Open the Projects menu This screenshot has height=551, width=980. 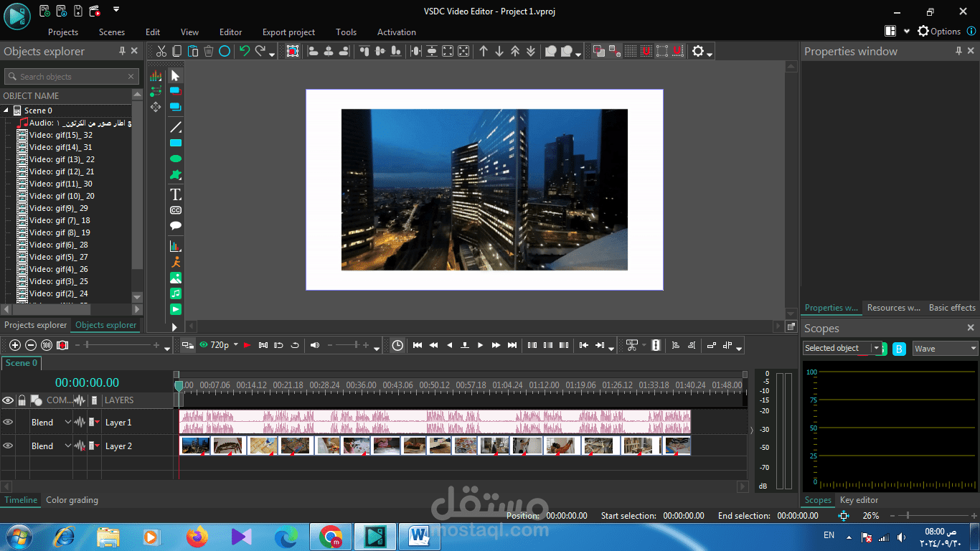[63, 32]
